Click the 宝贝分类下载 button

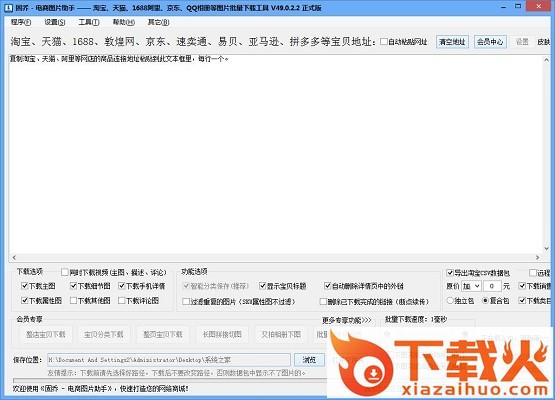104,335
